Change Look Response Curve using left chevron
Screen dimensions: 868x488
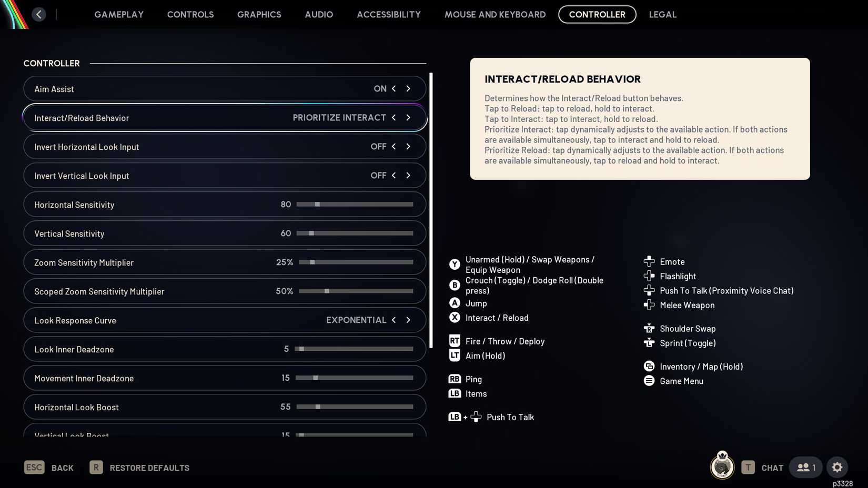pos(393,320)
